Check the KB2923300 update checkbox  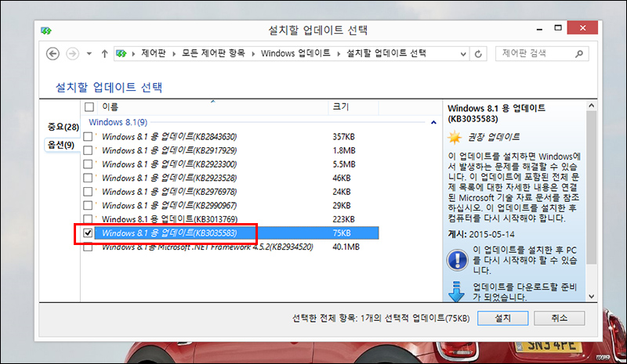click(88, 164)
